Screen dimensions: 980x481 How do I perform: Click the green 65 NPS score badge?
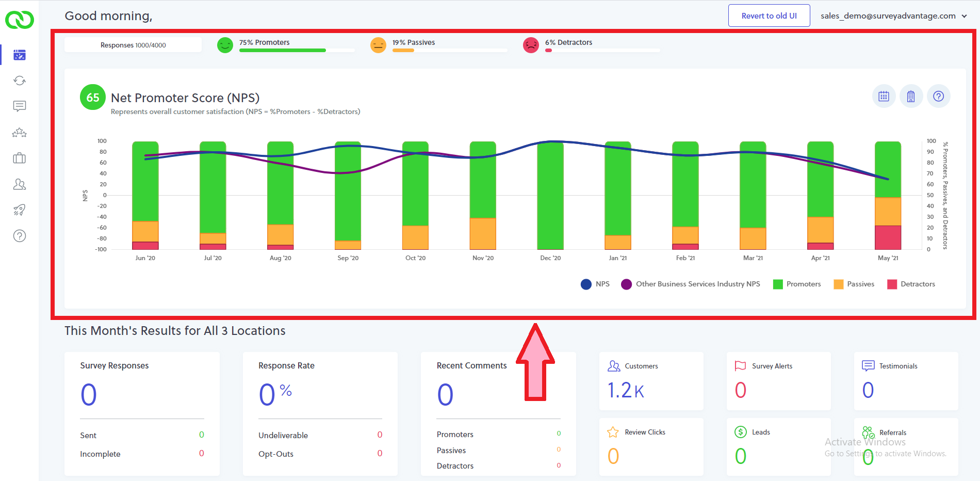coord(93,98)
